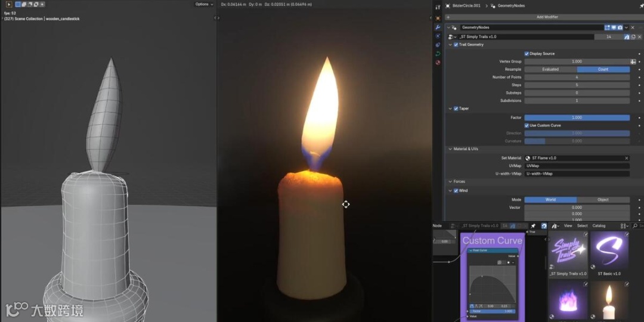644x322 pixels.
Task: Uncheck Use Custom Curve
Action: [x=527, y=125]
